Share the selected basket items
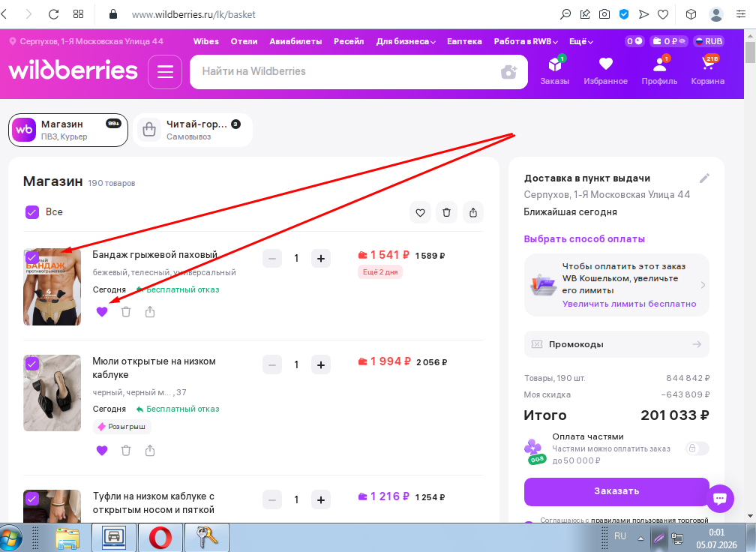The width and height of the screenshot is (756, 552). pos(473,212)
